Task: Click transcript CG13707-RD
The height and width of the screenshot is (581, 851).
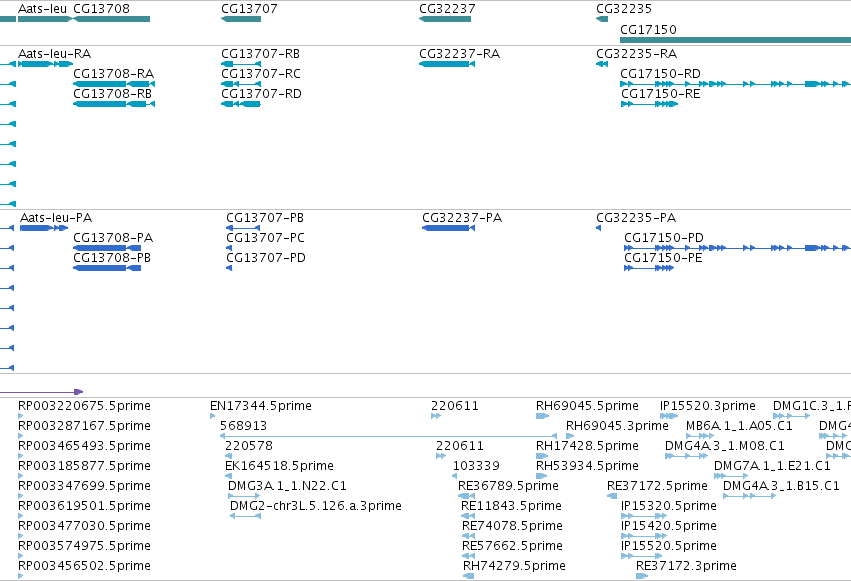Action: [241, 104]
